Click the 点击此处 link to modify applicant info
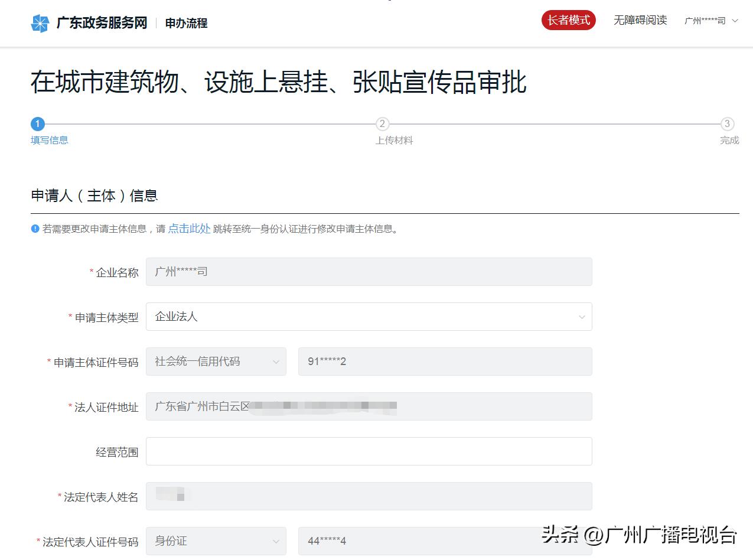753x560 pixels. 188,229
